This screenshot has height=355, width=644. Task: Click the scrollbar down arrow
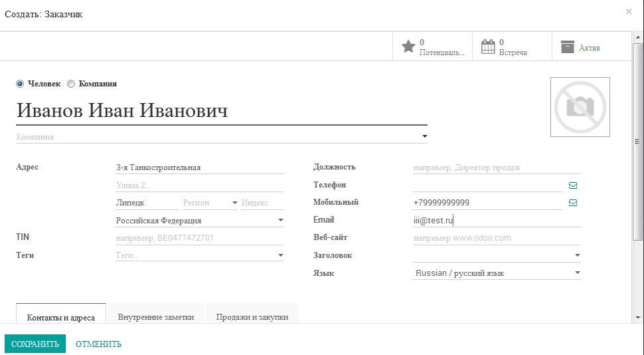click(638, 318)
